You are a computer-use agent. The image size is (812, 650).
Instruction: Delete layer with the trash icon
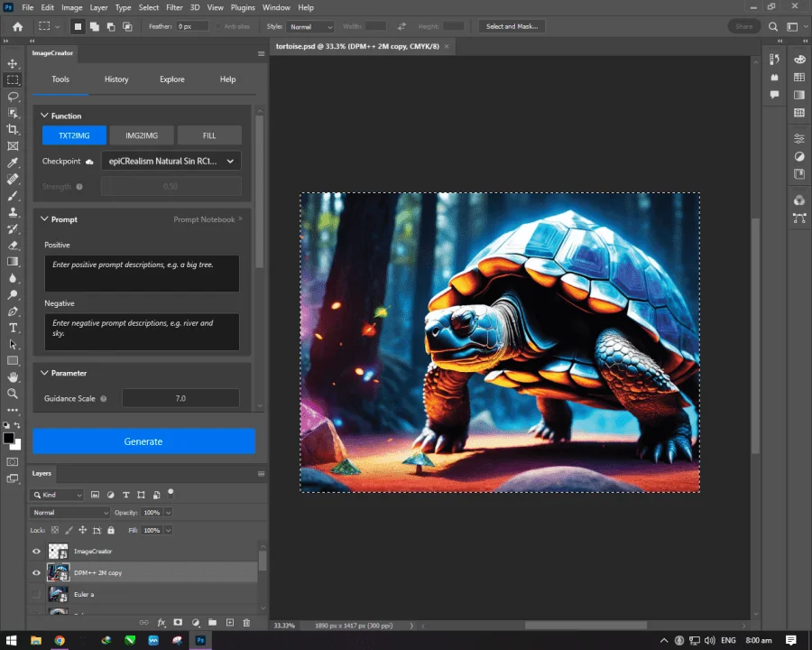246,623
